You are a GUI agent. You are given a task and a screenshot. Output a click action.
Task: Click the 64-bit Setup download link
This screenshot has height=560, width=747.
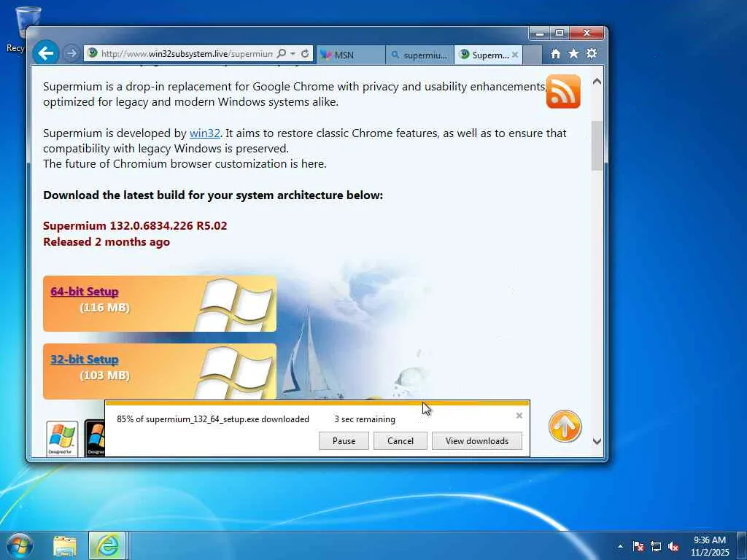(x=85, y=291)
